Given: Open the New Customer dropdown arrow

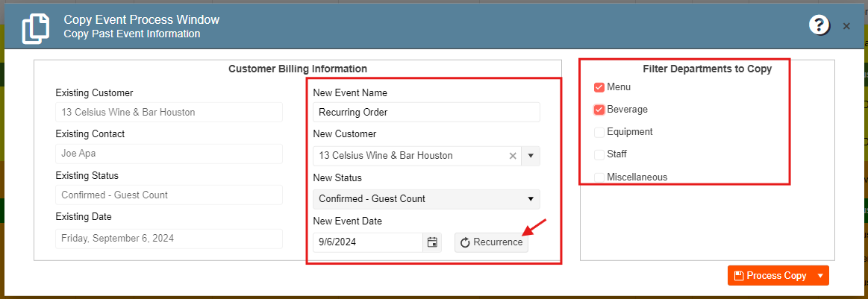Looking at the screenshot, I should pos(531,156).
